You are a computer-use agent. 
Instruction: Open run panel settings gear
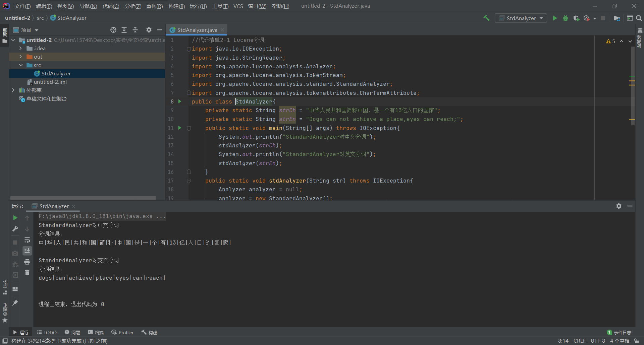[x=619, y=206]
